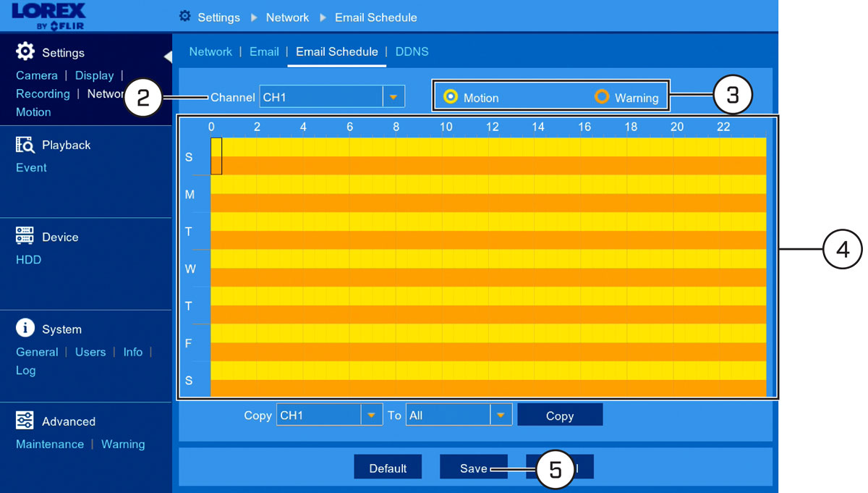Screen dimensions: 868x493
Task: Switch to the Email tab
Action: click(x=264, y=51)
